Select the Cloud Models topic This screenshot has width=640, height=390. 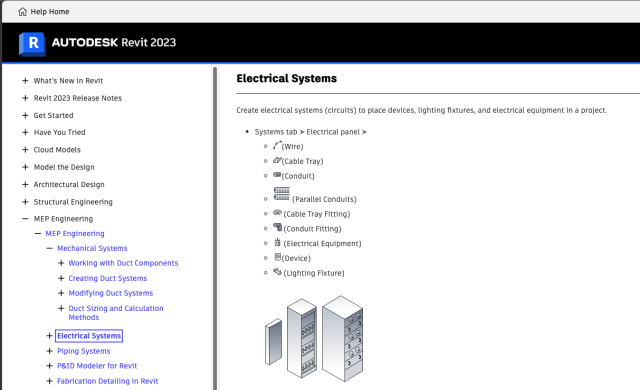57,150
